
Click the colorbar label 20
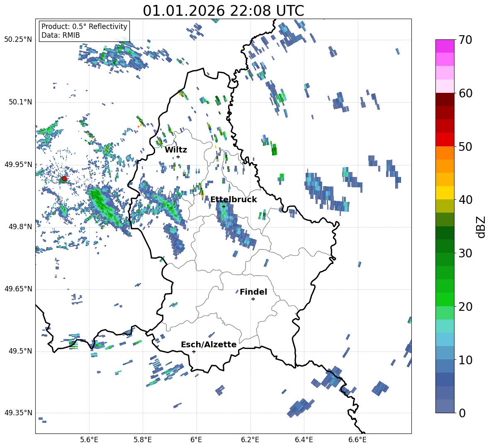(x=465, y=307)
